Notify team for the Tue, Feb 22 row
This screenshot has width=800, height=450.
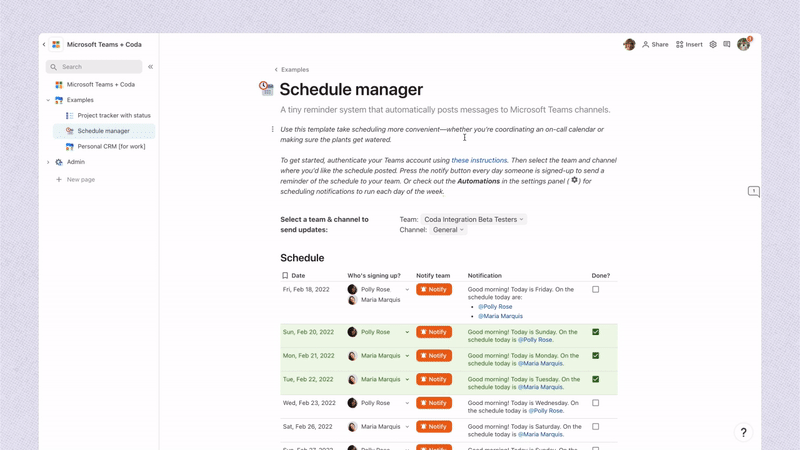[434, 380]
